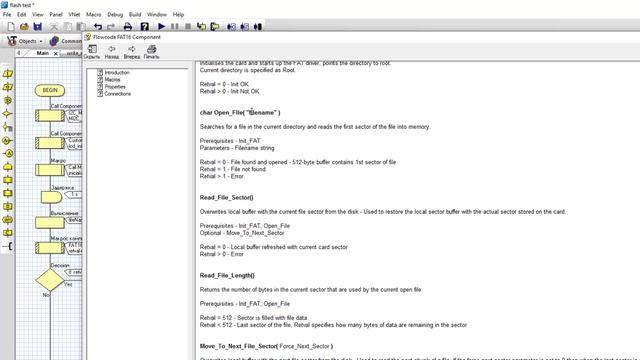Open the Introduction help topic
This screenshot has height=360, width=640.
117,72
